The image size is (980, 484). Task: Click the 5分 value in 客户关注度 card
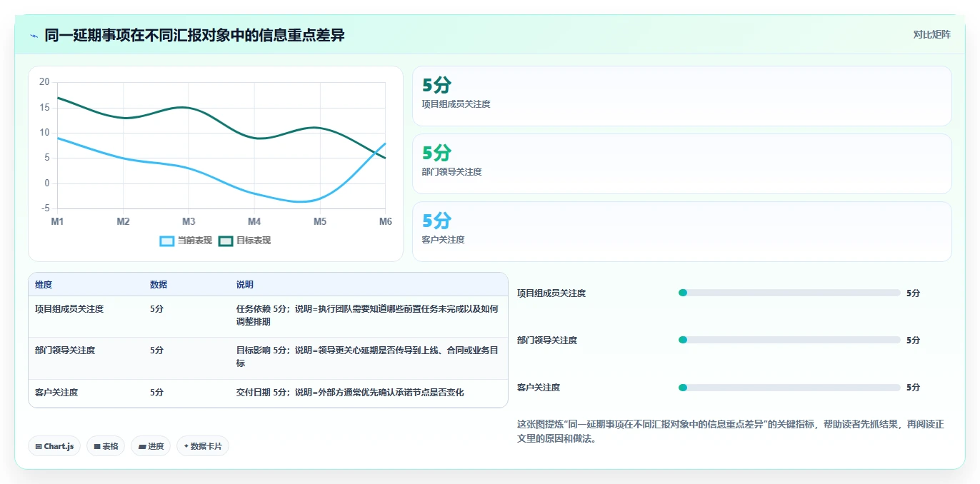tap(436, 221)
